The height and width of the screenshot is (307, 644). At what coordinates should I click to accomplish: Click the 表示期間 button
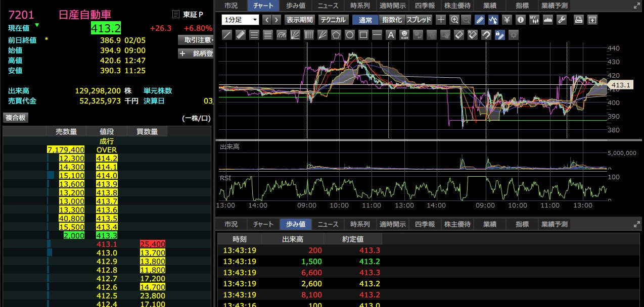[x=300, y=20]
